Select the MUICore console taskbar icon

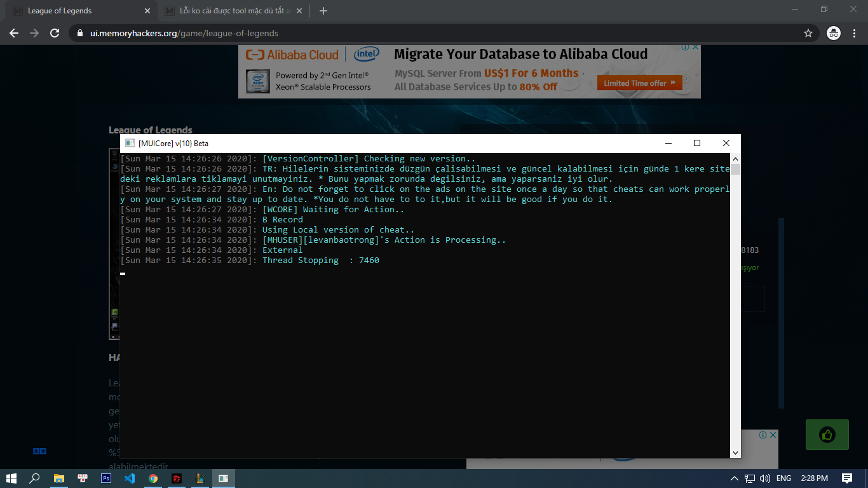pyautogui.click(x=224, y=478)
